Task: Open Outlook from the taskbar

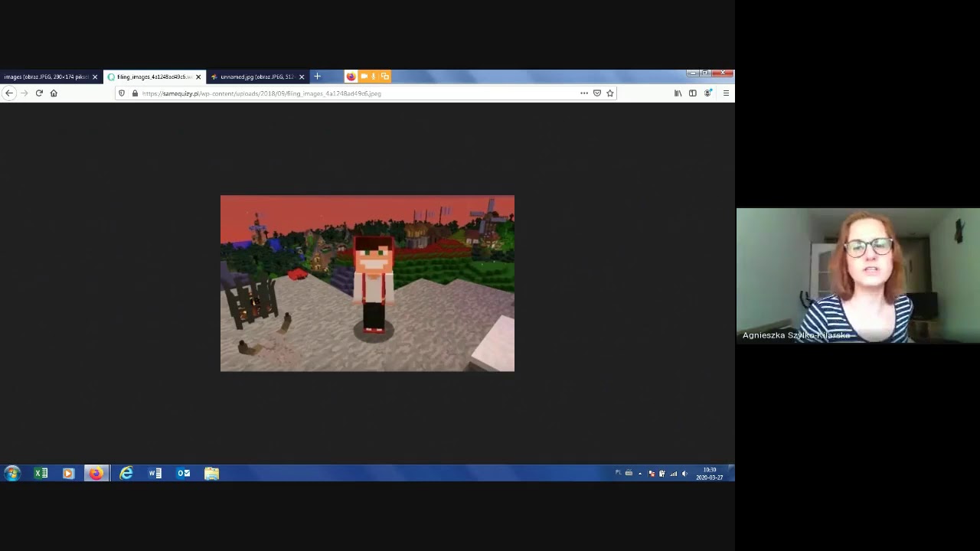Action: pyautogui.click(x=184, y=474)
